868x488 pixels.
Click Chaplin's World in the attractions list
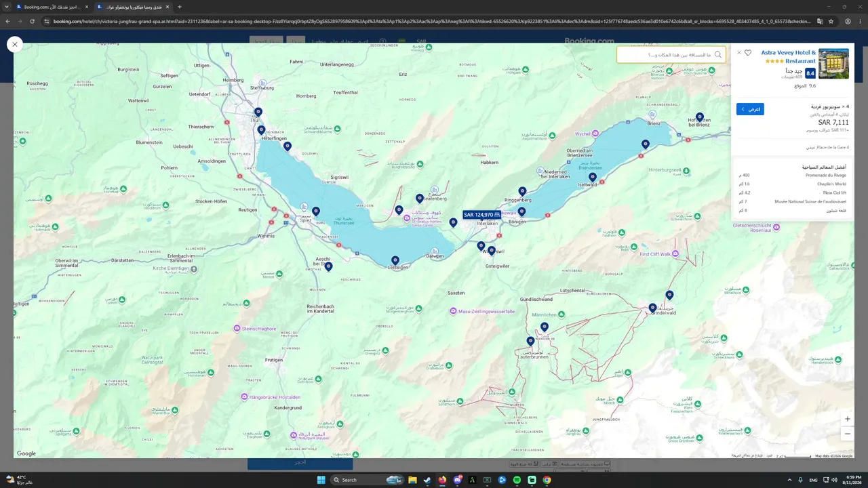831,184
